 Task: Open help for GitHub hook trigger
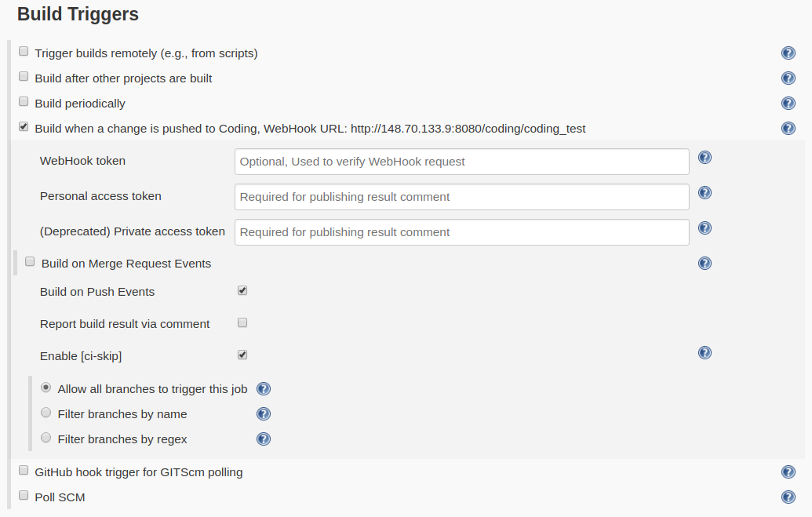coord(788,472)
